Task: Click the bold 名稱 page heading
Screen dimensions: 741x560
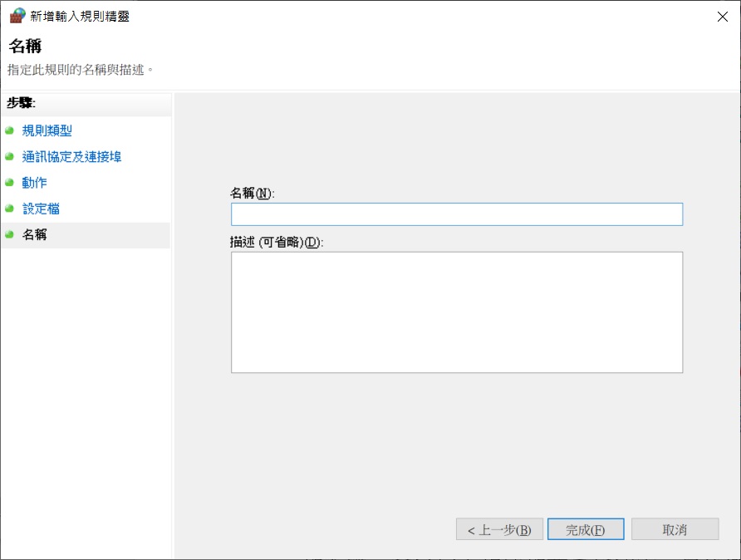Action: click(x=25, y=46)
